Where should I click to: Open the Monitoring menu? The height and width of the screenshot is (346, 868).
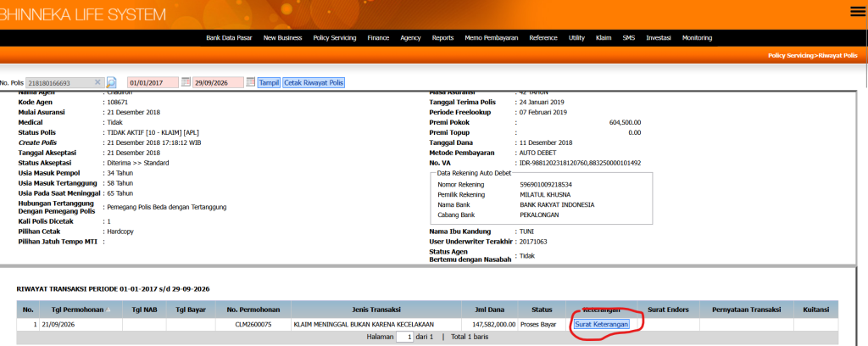pos(697,38)
